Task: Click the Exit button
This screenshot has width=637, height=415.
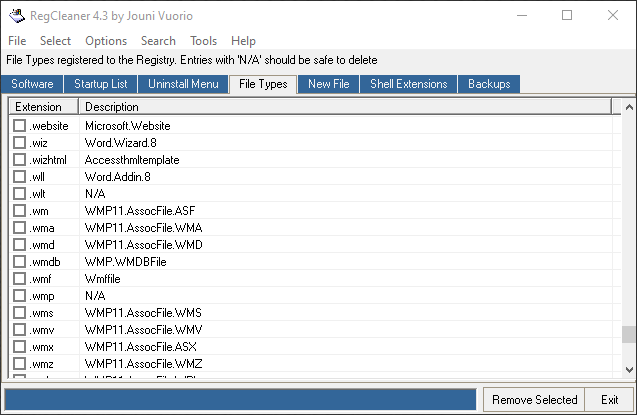Action: tap(609, 400)
